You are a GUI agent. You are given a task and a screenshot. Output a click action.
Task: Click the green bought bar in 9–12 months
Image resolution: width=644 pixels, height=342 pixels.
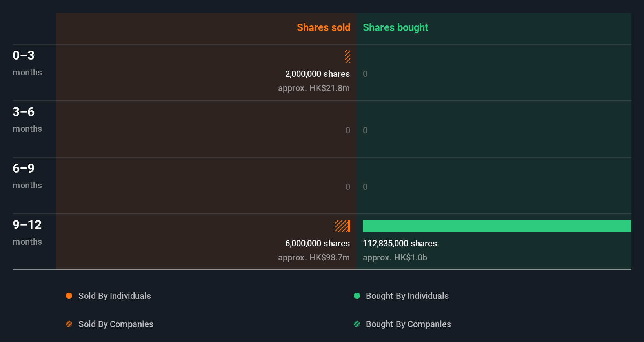[x=497, y=226]
